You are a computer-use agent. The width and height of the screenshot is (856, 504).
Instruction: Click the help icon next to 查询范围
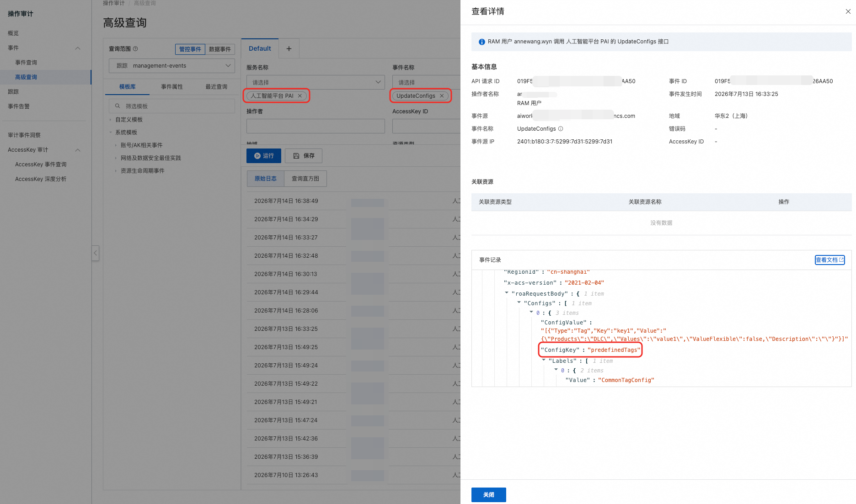pyautogui.click(x=135, y=49)
